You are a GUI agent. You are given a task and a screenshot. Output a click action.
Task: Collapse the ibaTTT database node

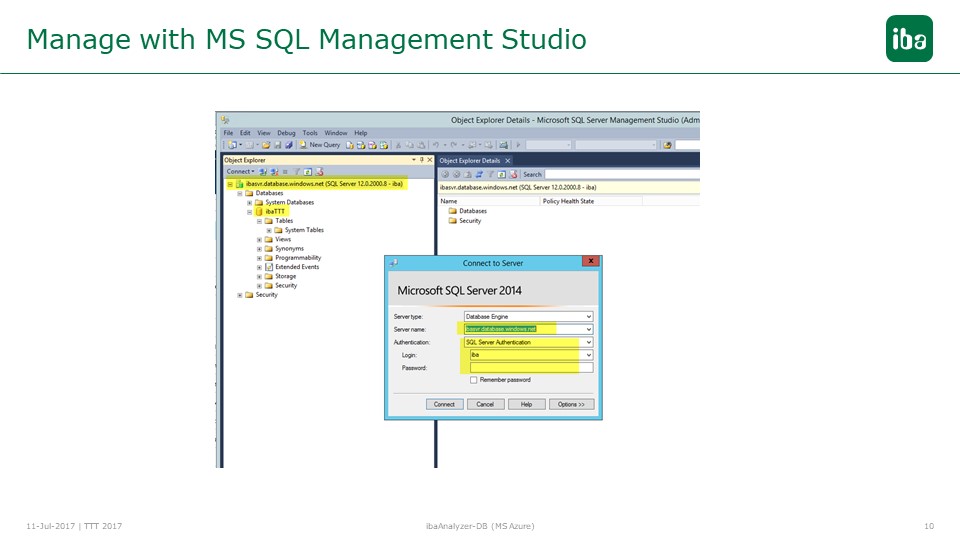coord(250,212)
